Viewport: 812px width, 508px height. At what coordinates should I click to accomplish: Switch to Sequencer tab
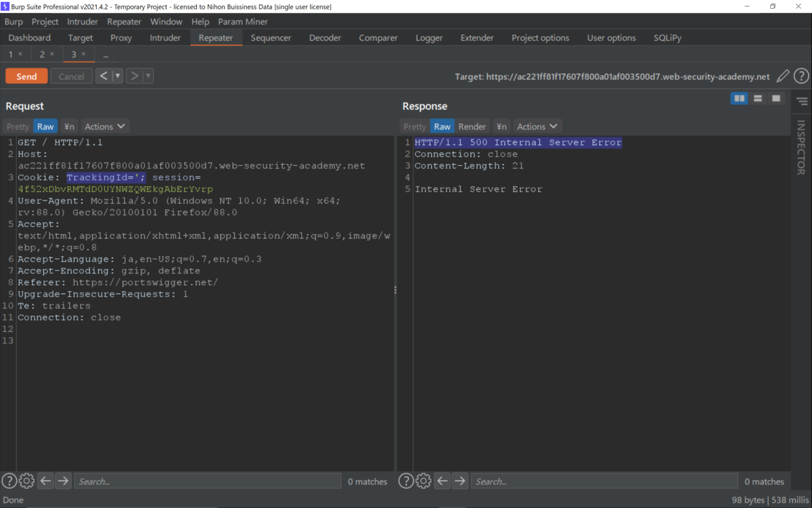tap(271, 38)
